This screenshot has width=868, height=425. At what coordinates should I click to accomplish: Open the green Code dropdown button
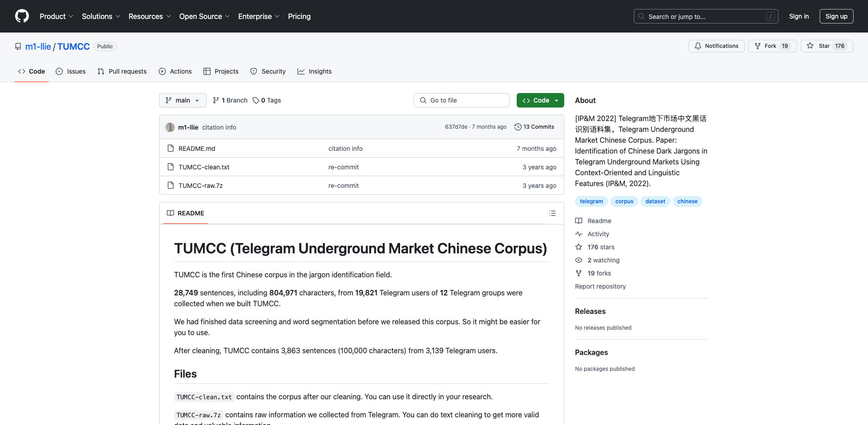coord(540,100)
